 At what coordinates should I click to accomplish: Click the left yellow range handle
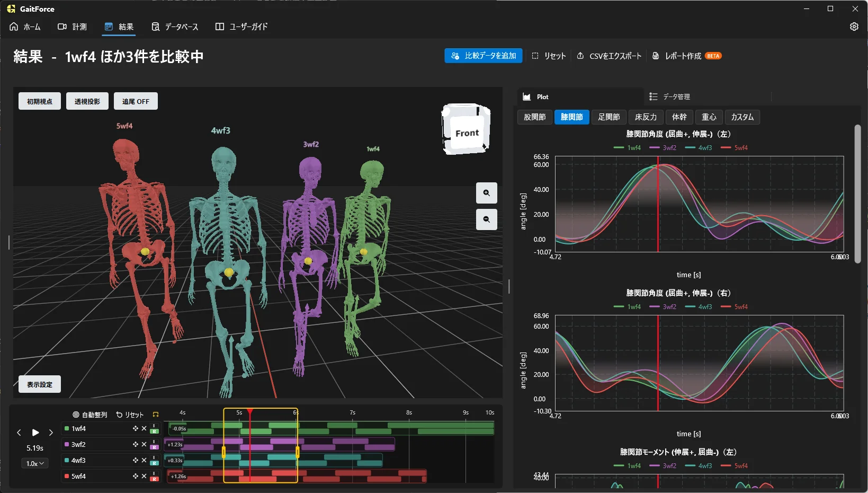point(223,452)
